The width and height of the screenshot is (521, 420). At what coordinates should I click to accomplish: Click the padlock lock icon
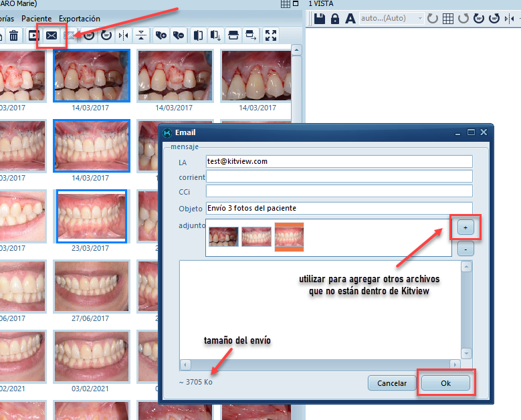click(x=335, y=19)
